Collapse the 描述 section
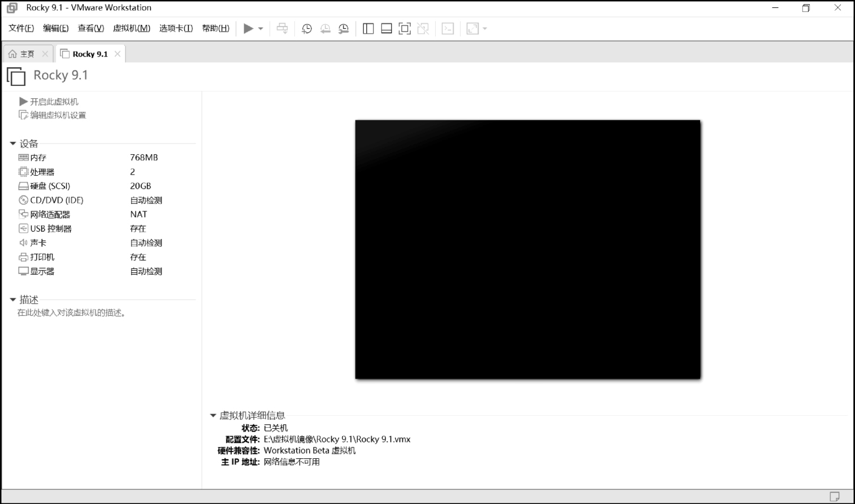Screen dimensions: 855x504 point(13,299)
